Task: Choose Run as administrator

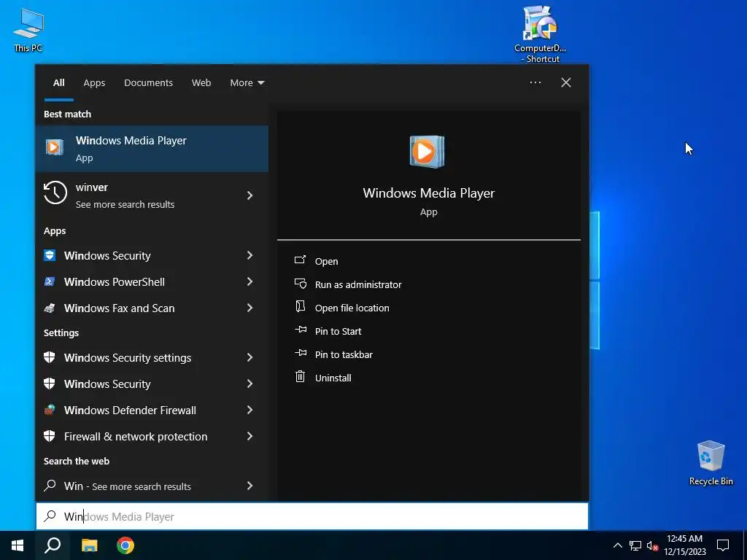Action: (358, 284)
